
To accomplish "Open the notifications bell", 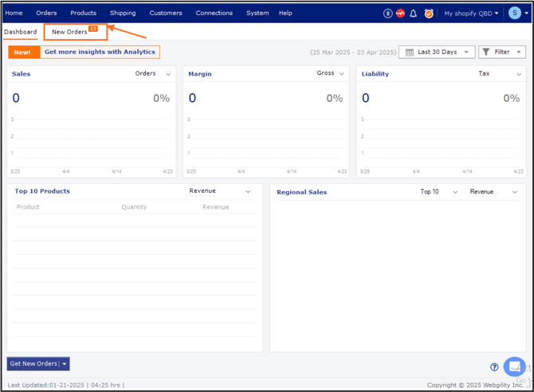I will click(413, 14).
